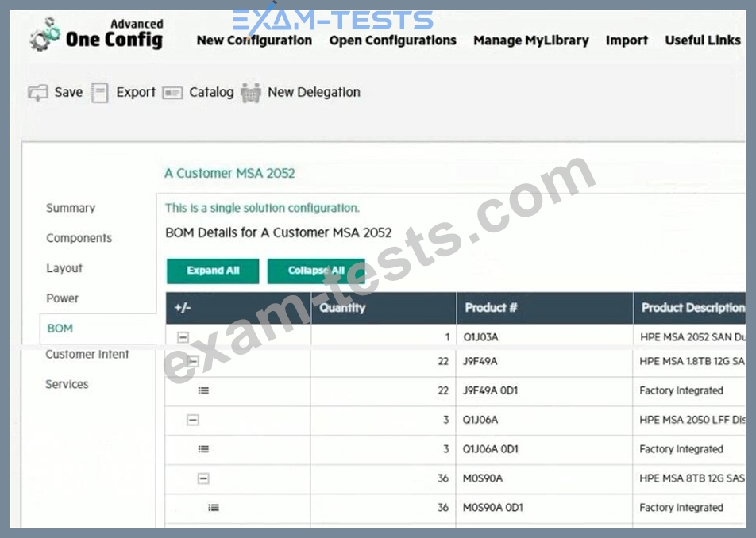Open the Import menu

627,40
